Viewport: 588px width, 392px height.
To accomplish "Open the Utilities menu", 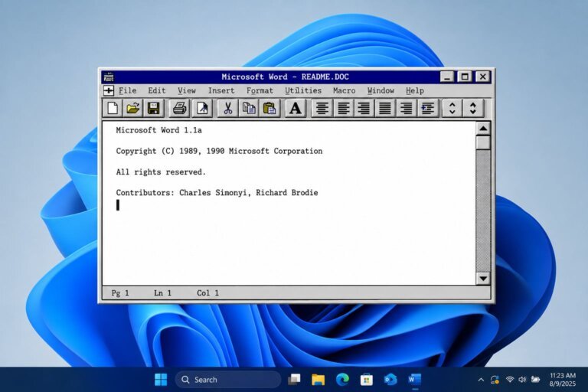I will (303, 90).
